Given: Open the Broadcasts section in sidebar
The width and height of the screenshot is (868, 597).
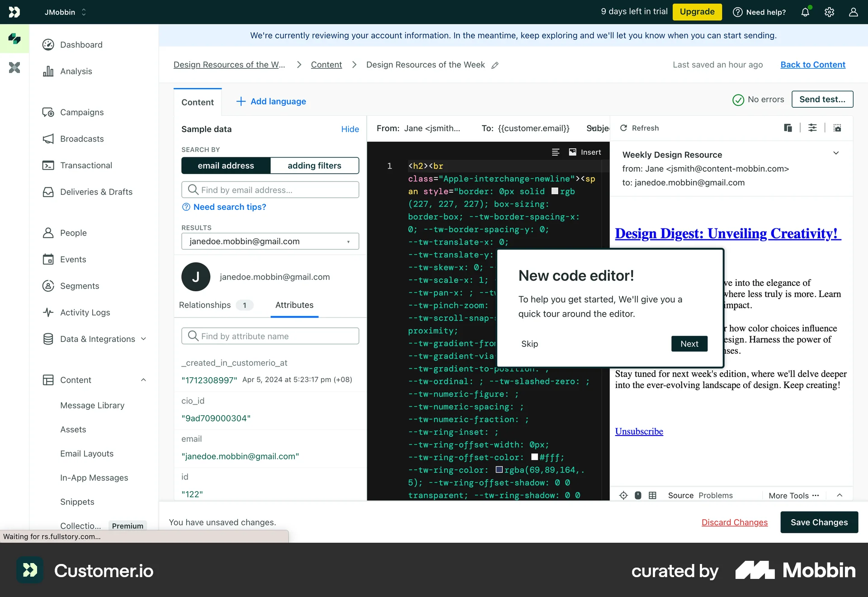Looking at the screenshot, I should (x=82, y=139).
